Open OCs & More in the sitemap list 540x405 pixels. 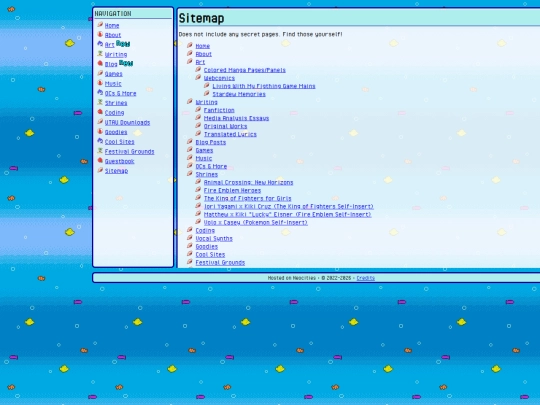click(211, 167)
